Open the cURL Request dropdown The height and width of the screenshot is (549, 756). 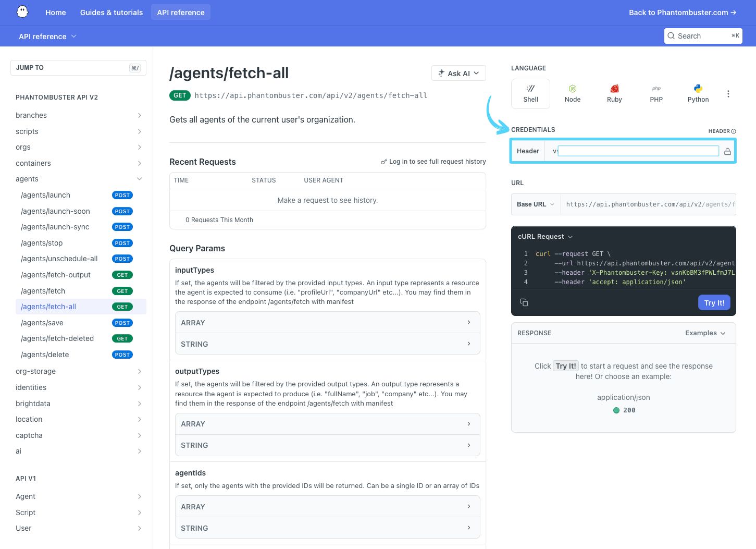545,237
